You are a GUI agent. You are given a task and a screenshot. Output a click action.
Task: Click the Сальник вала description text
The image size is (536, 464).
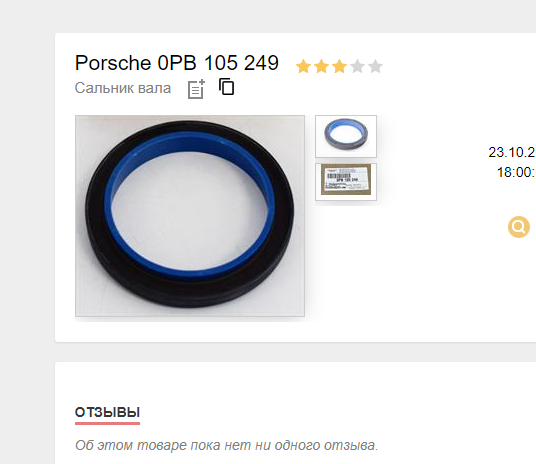click(123, 88)
